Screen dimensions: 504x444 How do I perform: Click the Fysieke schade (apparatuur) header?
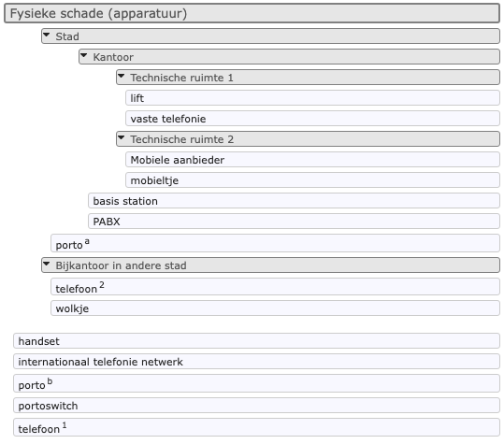coord(252,13)
